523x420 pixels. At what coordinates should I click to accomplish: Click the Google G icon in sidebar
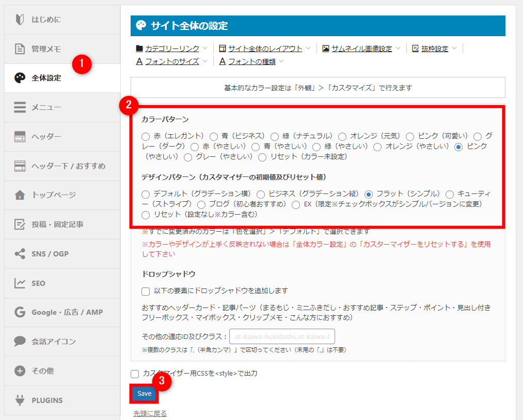pyautogui.click(x=20, y=312)
